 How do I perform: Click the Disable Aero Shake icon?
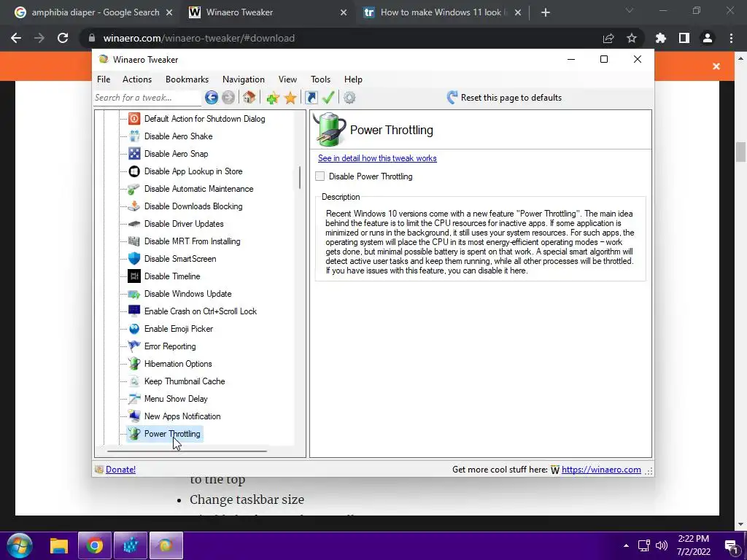click(134, 136)
